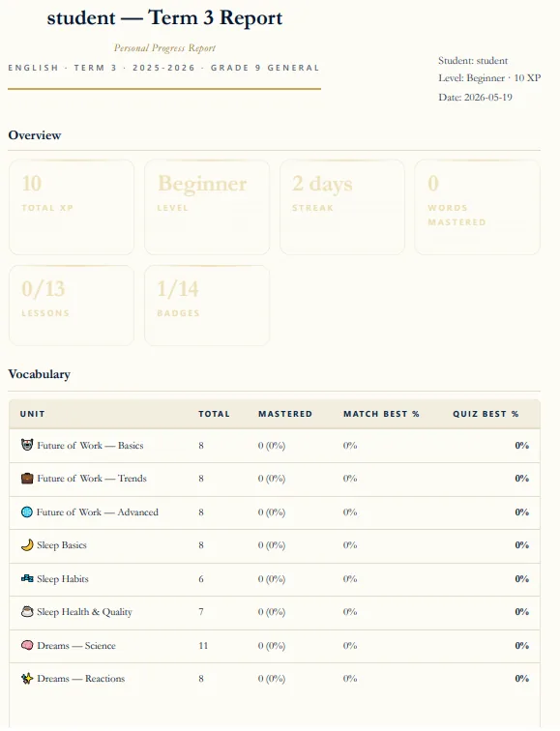560x731 pixels.
Task: Click the 'Dreams — Reactions' unit name
Action: tap(80, 679)
